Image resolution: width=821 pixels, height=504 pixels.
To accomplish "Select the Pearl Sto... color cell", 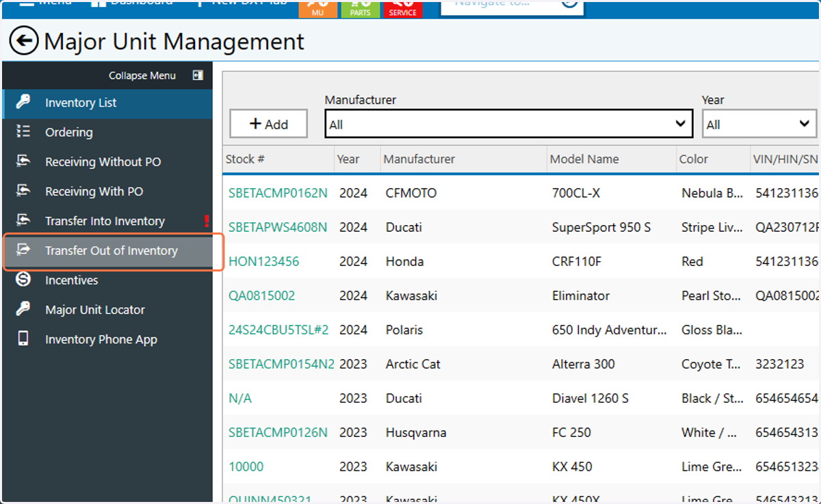I will coord(712,295).
